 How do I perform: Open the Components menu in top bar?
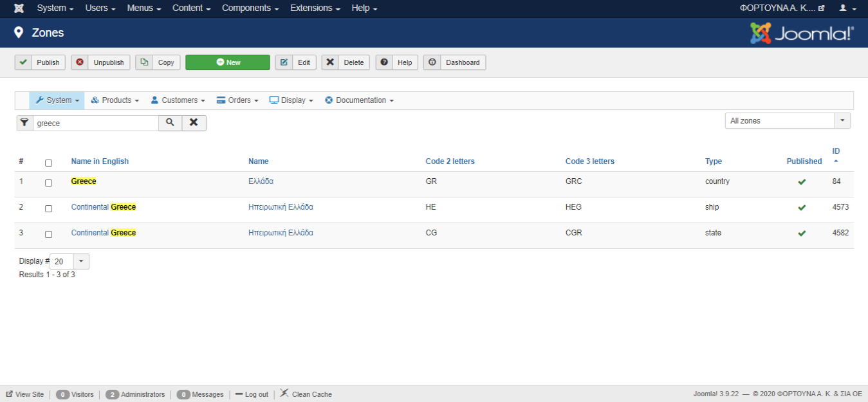250,8
